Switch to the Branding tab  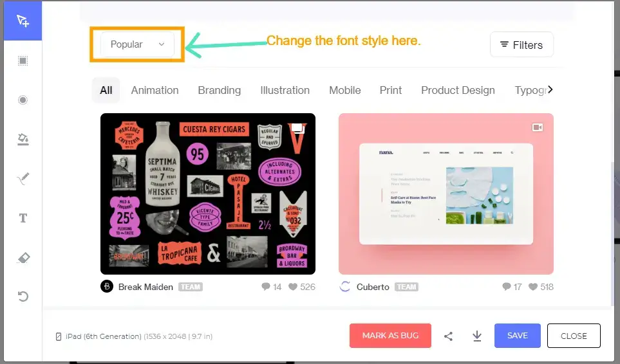tap(219, 90)
